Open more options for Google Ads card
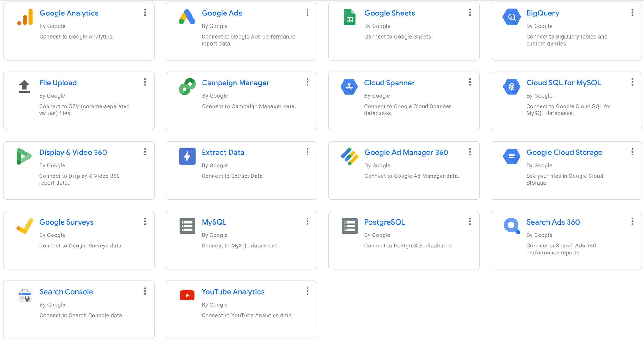 (308, 13)
